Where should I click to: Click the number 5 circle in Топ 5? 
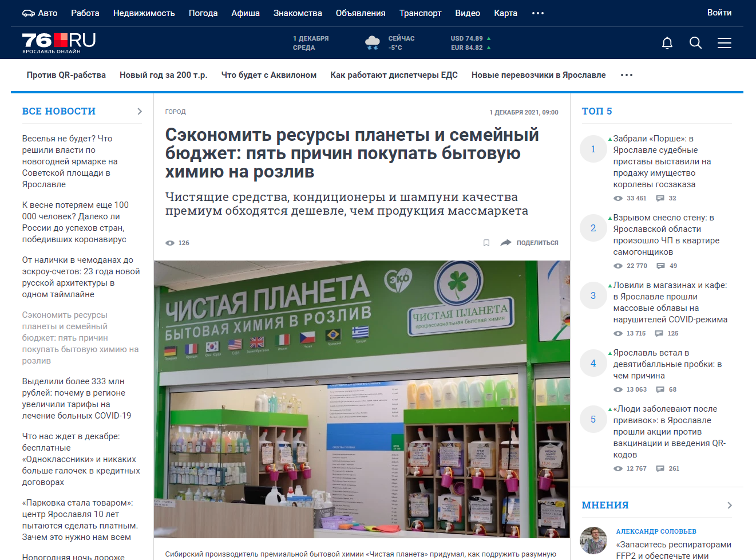click(593, 419)
